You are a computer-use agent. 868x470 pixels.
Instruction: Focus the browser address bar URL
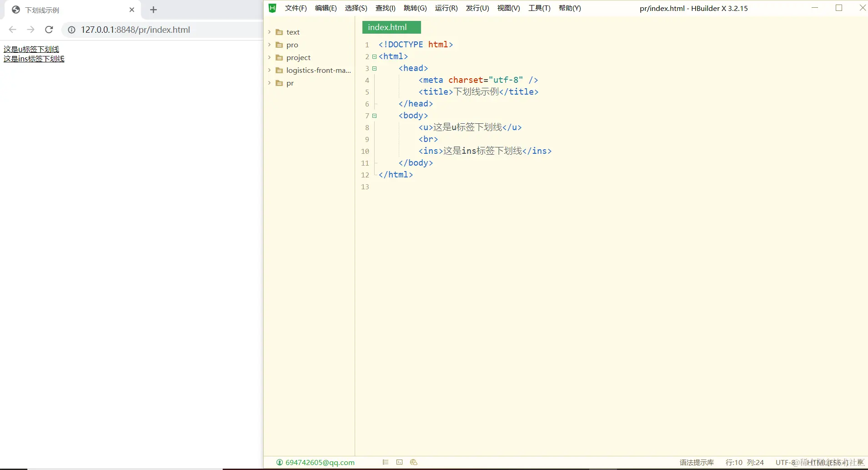click(135, 30)
